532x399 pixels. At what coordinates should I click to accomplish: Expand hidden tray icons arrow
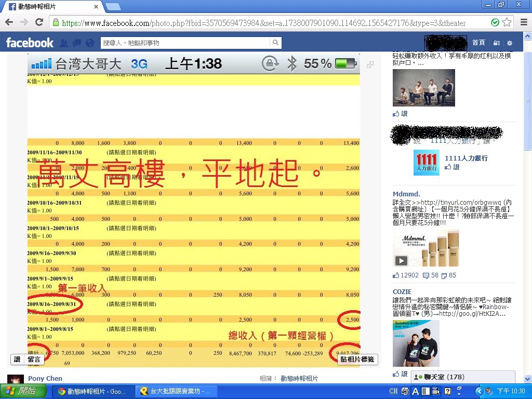(479, 391)
